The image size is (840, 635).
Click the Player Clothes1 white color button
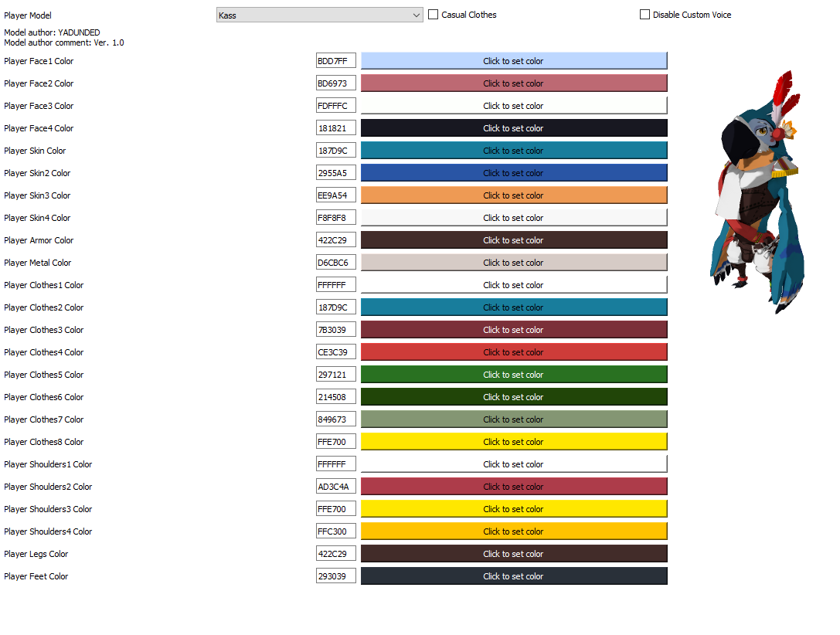point(514,285)
